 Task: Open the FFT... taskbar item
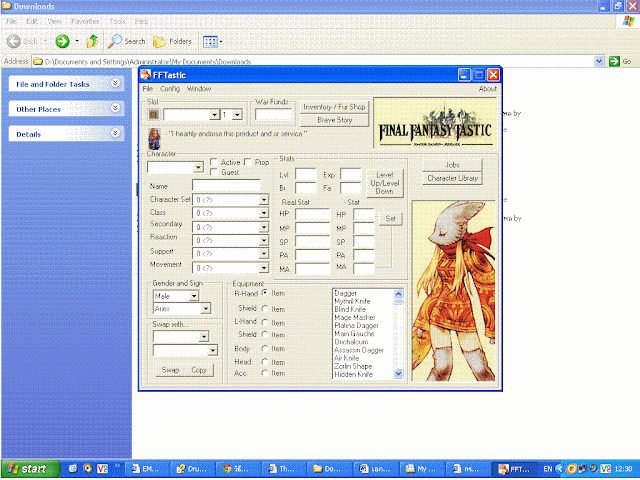[x=515, y=469]
